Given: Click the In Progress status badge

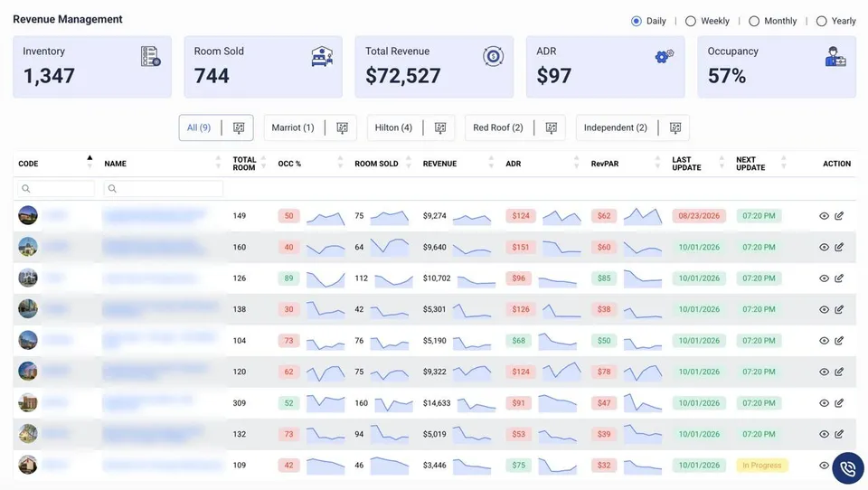Looking at the screenshot, I should [x=761, y=466].
